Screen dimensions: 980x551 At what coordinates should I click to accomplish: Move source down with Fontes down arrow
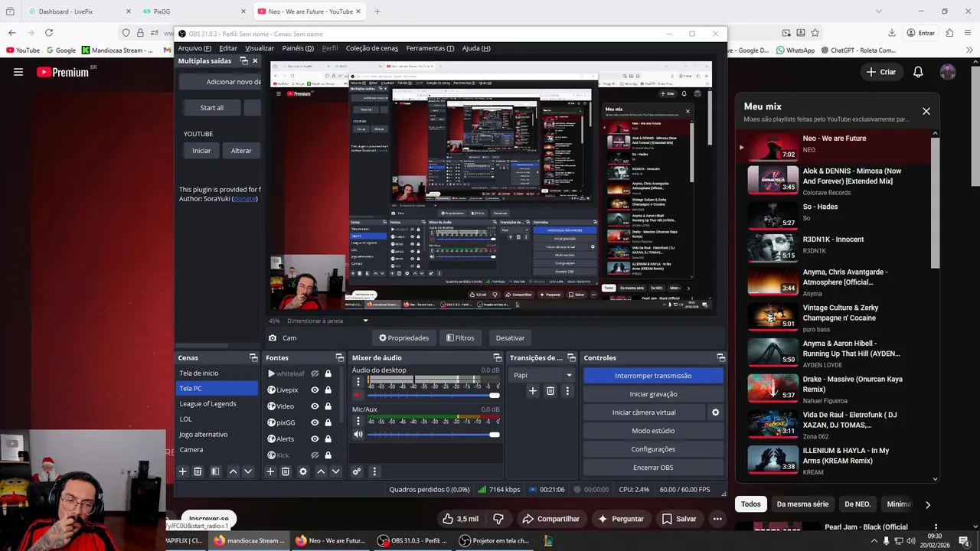[x=335, y=471]
